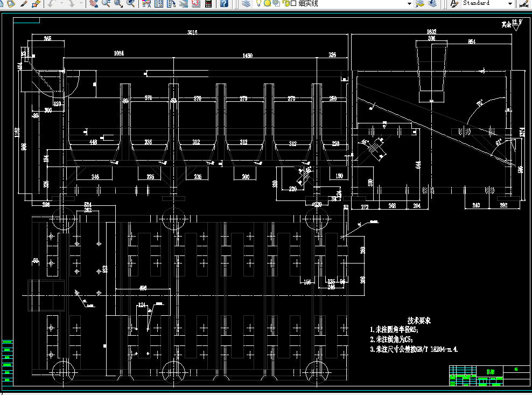
Task: Open the Sheet Set Manager
Action: pos(183,3)
